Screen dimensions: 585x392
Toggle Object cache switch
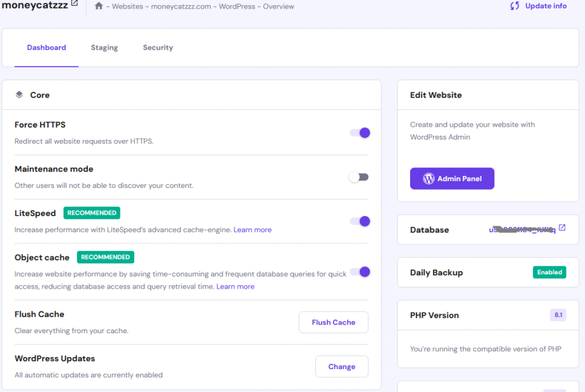pyautogui.click(x=360, y=272)
